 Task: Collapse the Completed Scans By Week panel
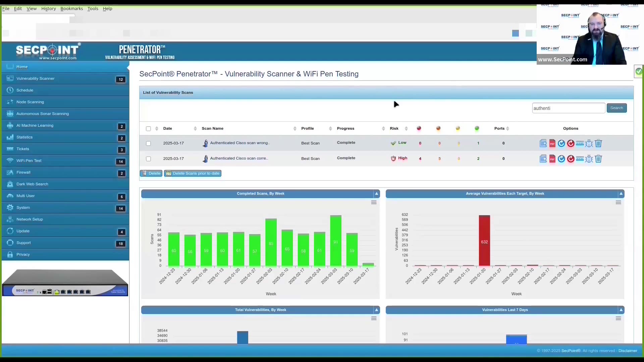click(377, 194)
